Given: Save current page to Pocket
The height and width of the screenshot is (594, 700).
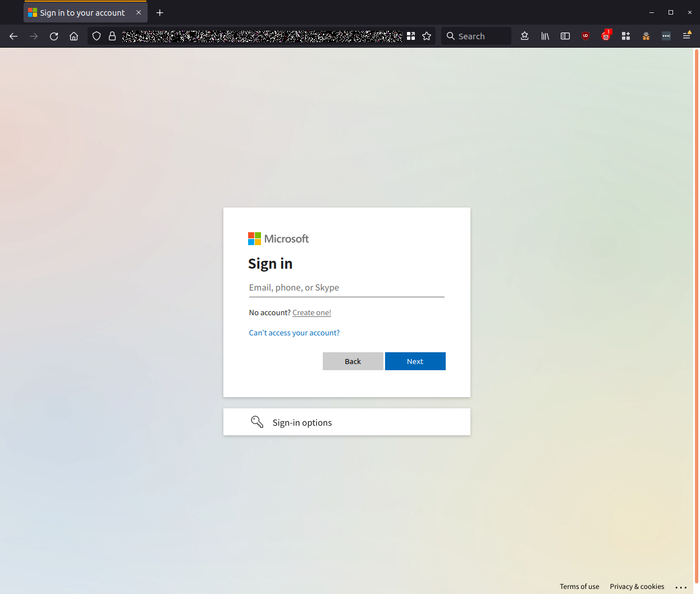Looking at the screenshot, I should click(x=524, y=35).
